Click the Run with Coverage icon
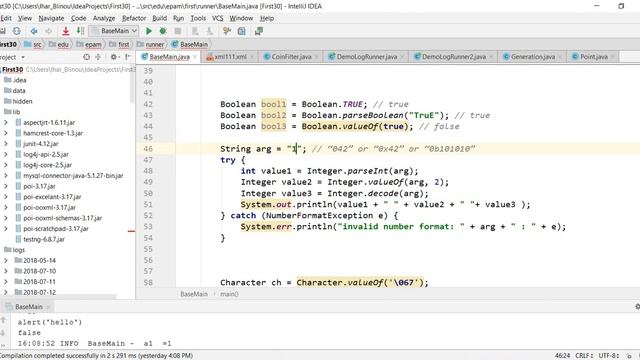Image resolution: width=640 pixels, height=360 pixels. point(195,31)
